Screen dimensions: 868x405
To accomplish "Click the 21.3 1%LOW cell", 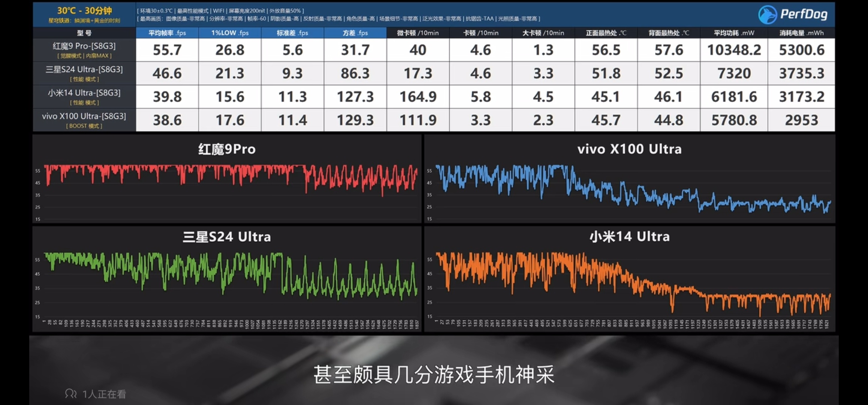I will [x=230, y=73].
